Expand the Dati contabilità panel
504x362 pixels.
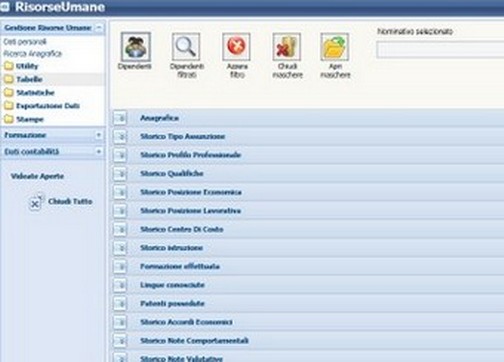99,152
